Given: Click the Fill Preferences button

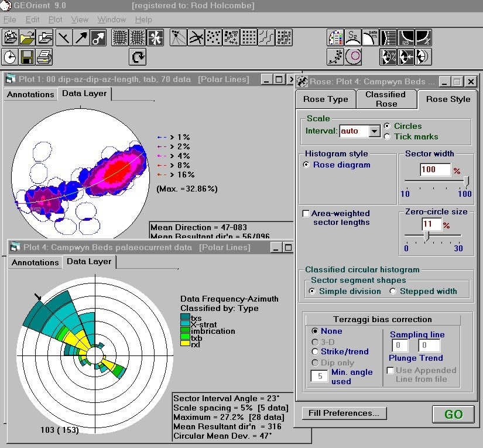Looking at the screenshot, I should pos(344,413).
